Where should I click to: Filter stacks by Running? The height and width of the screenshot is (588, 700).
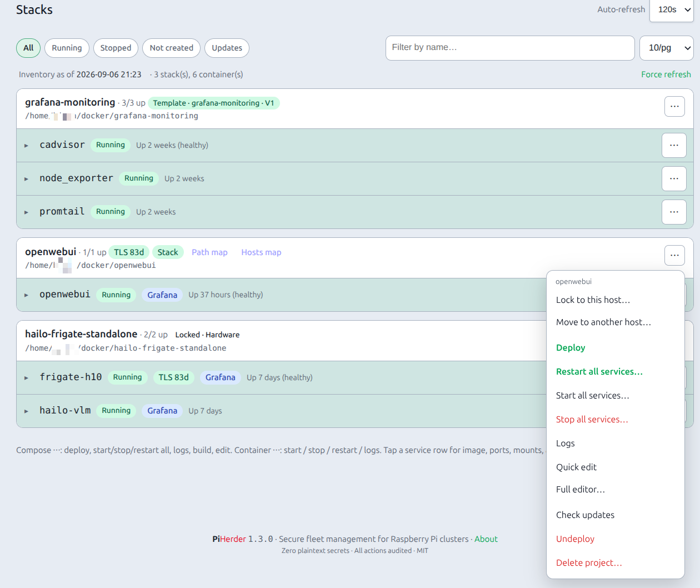coord(67,48)
